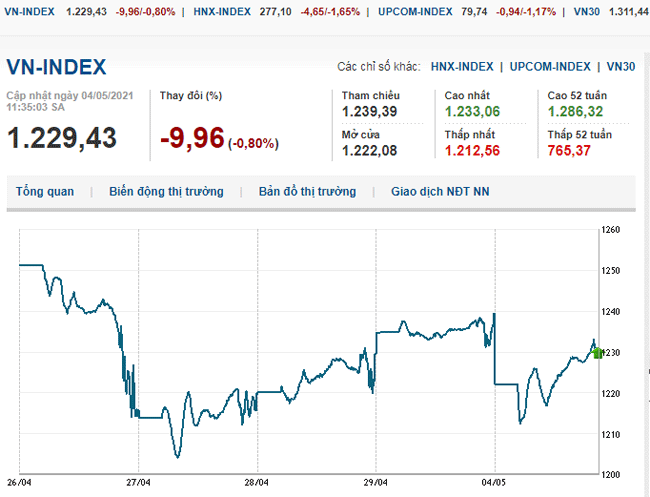The height and width of the screenshot is (497, 650).
Task: Click the green current-price marker on chart
Action: [x=597, y=352]
